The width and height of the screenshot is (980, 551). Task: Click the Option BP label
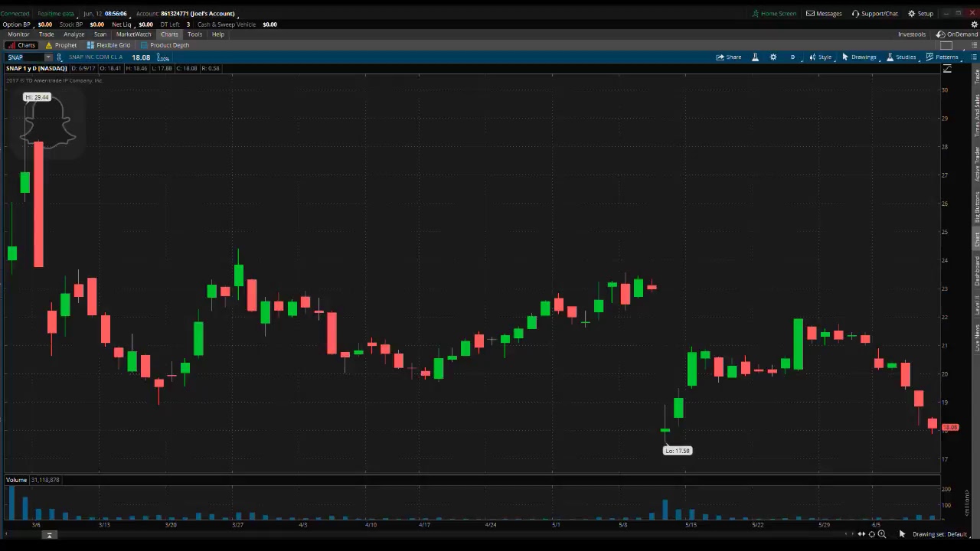[x=17, y=24]
